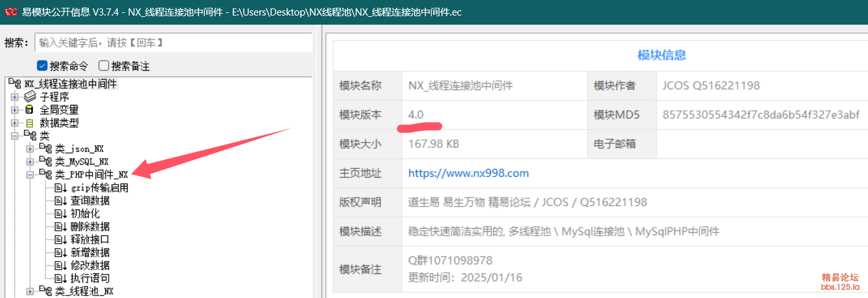The width and height of the screenshot is (868, 298).
Task: Select the 删除数据 method item
Action: tap(89, 227)
